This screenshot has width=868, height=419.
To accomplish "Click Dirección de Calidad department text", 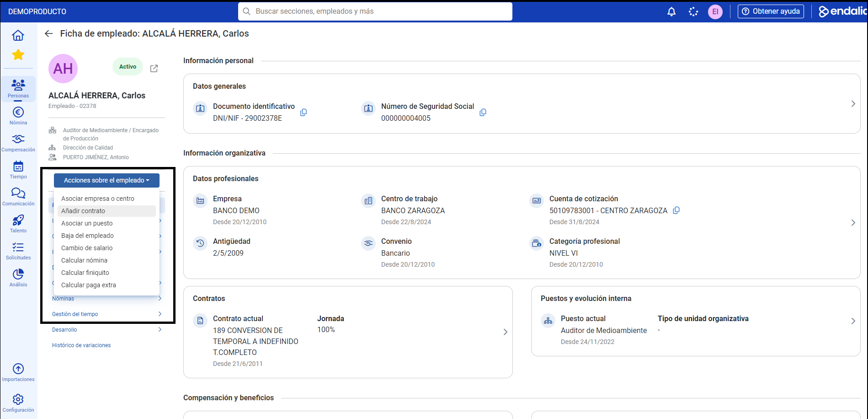I will pos(88,148).
